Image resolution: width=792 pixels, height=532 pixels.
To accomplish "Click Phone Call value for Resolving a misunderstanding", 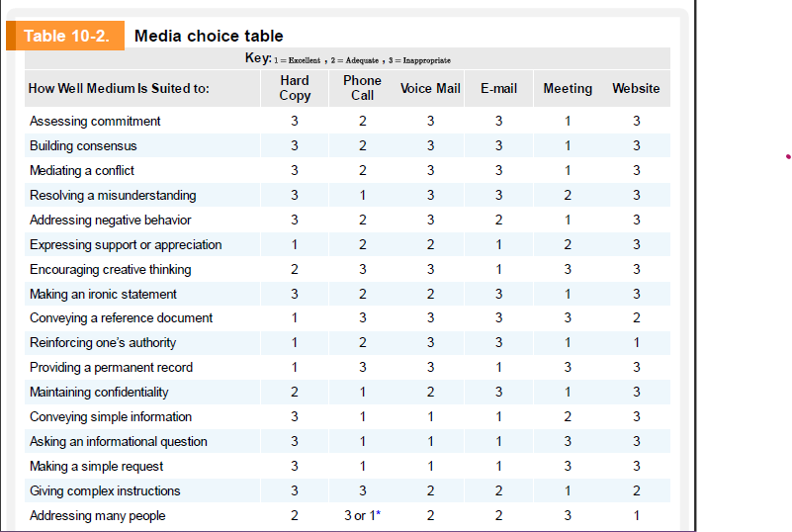I will tap(362, 196).
